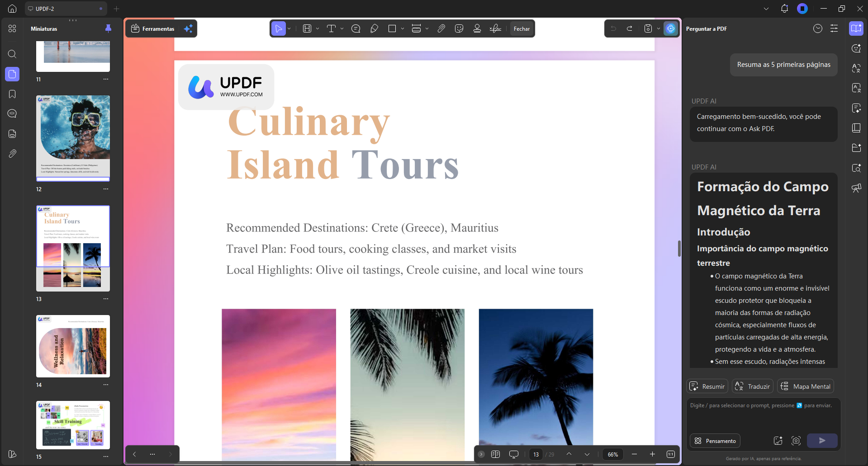Click the Ferramentas button

tap(153, 29)
